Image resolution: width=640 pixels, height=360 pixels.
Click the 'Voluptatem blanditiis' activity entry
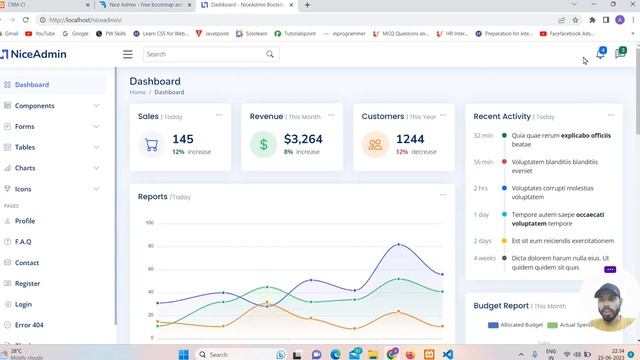[554, 167]
